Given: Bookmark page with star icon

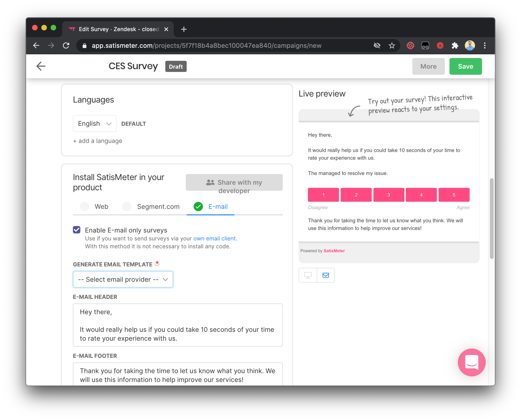Looking at the screenshot, I should click(392, 45).
